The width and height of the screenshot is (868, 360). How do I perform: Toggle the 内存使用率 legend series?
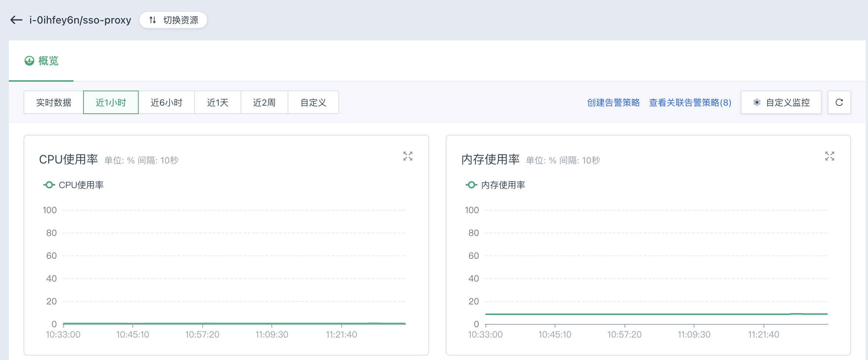495,185
